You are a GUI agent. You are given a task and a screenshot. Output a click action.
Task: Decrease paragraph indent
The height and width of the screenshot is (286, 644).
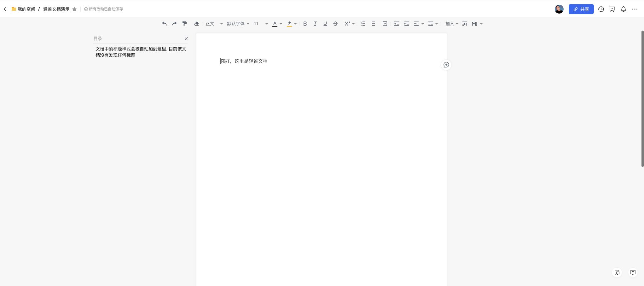tap(397, 24)
